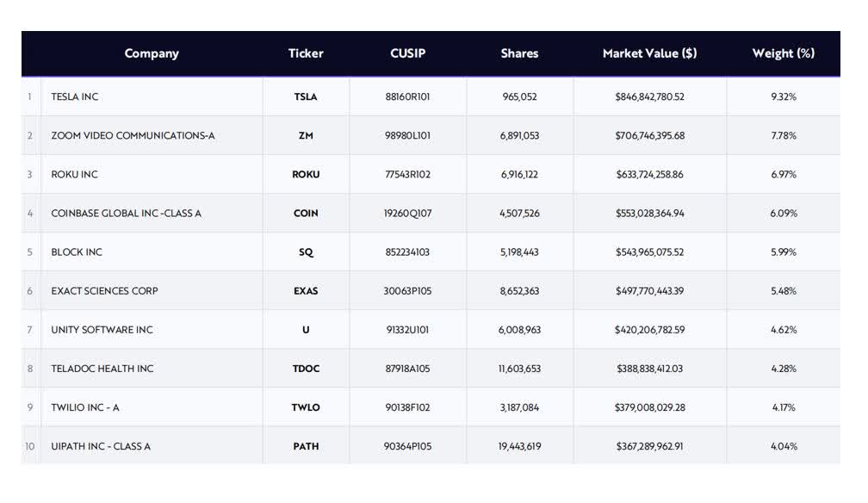Select CUSIP value 98980L101
Image resolution: width=868 pixels, height=503 pixels.
[x=407, y=136]
